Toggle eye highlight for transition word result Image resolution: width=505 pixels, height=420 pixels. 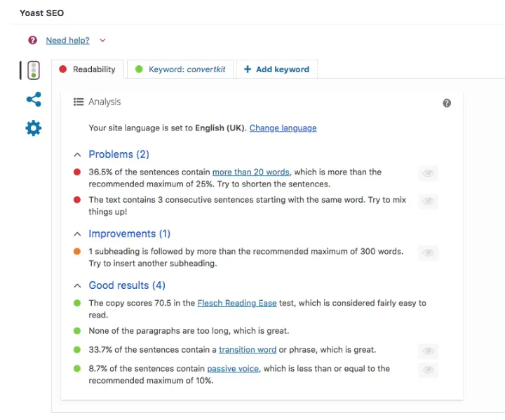[428, 351]
